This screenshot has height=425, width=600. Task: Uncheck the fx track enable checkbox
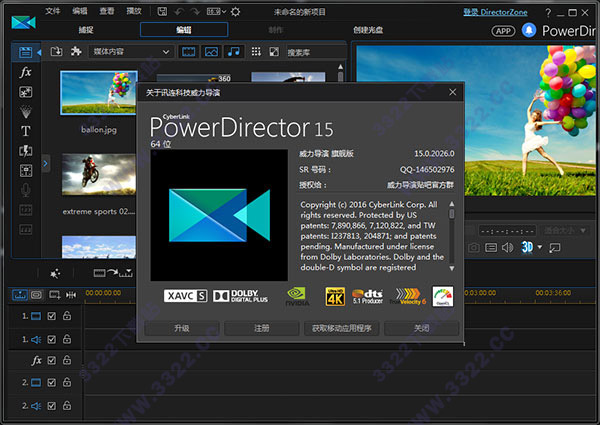pyautogui.click(x=52, y=360)
